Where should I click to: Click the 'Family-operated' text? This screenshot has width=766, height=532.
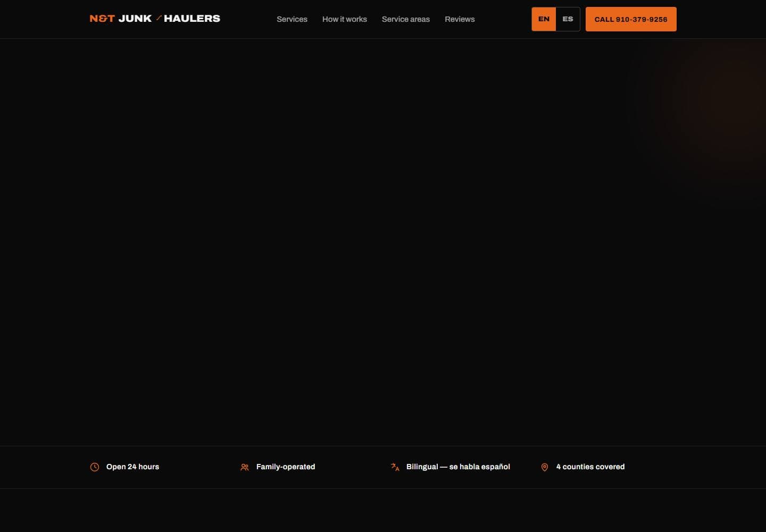click(x=286, y=467)
